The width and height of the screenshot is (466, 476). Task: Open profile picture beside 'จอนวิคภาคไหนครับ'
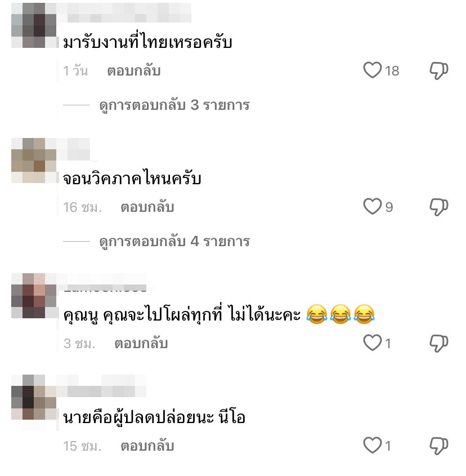point(34,161)
